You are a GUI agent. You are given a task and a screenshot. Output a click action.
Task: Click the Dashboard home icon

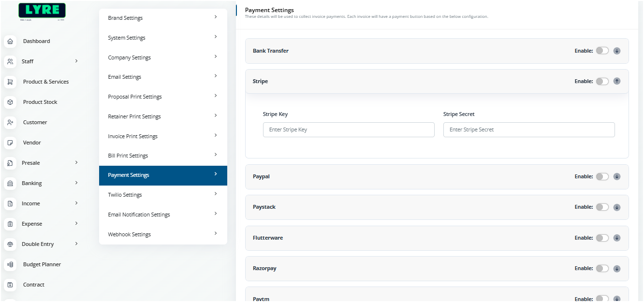coord(10,42)
